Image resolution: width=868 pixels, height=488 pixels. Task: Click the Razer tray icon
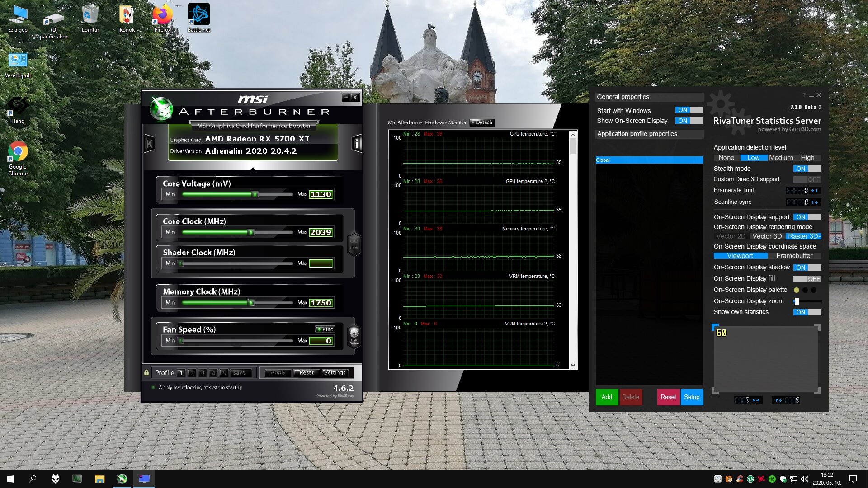click(772, 479)
